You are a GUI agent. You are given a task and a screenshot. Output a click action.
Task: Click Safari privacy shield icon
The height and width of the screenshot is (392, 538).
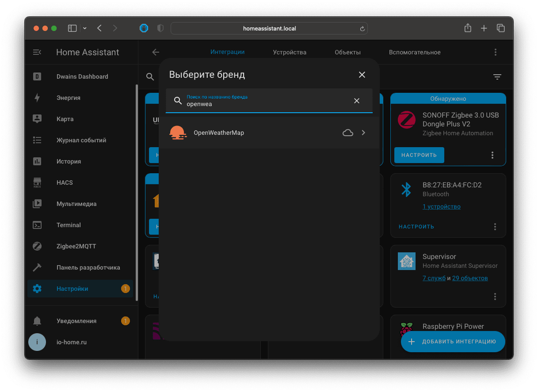160,28
